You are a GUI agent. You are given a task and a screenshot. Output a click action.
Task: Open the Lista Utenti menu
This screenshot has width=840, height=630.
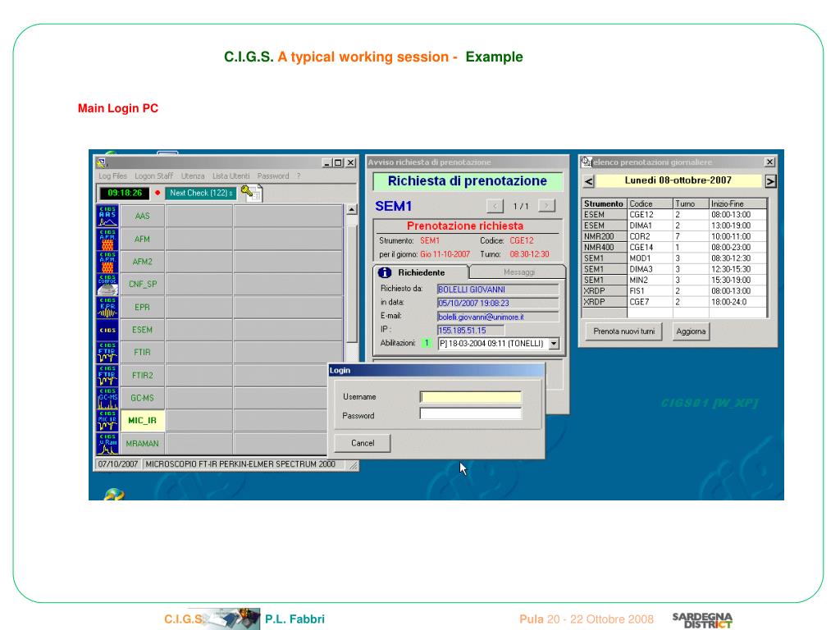click(231, 176)
